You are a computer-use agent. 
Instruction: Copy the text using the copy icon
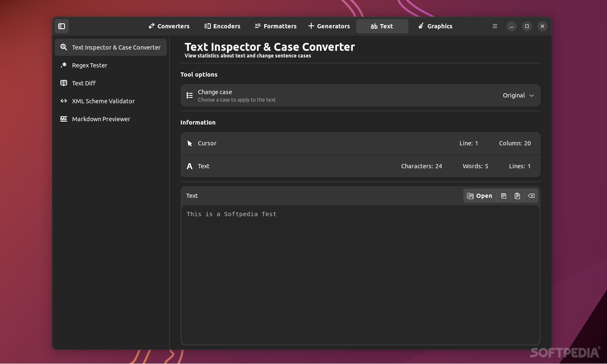pyautogui.click(x=504, y=196)
